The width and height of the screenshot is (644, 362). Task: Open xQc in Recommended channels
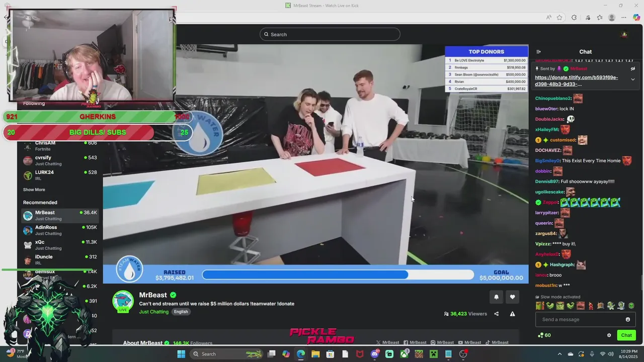pyautogui.click(x=60, y=245)
